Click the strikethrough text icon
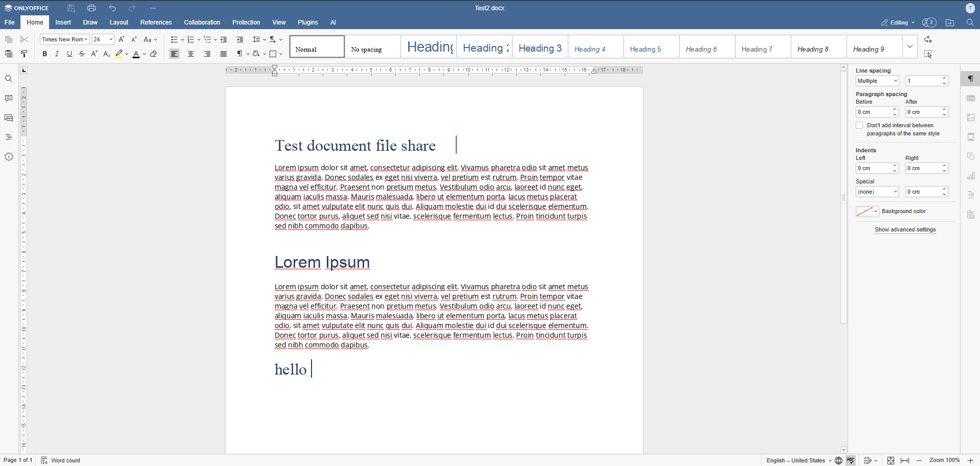980x466 pixels. click(82, 54)
